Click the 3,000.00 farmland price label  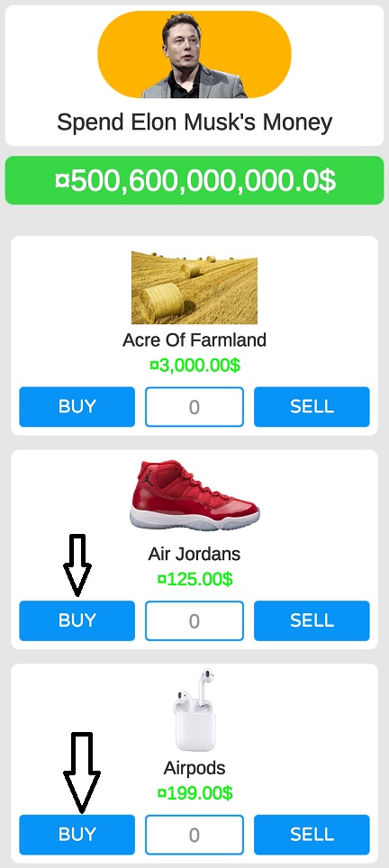click(194, 366)
